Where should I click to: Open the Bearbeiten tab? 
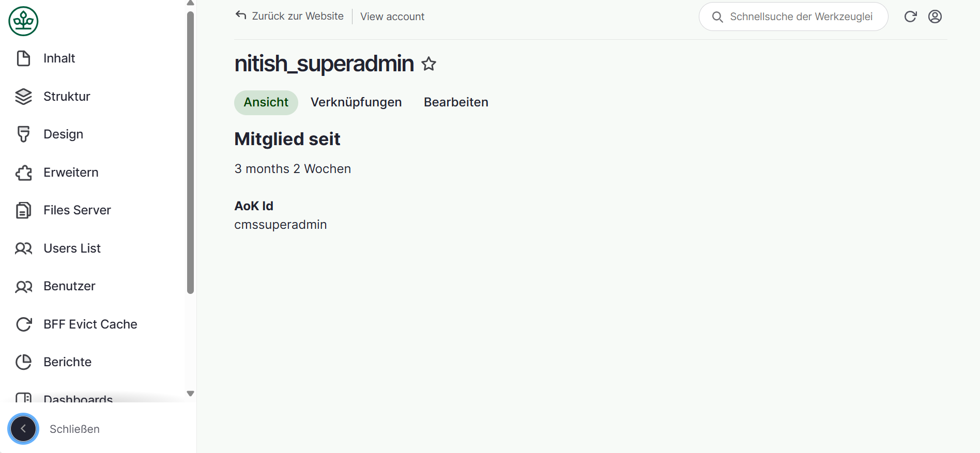pos(456,102)
